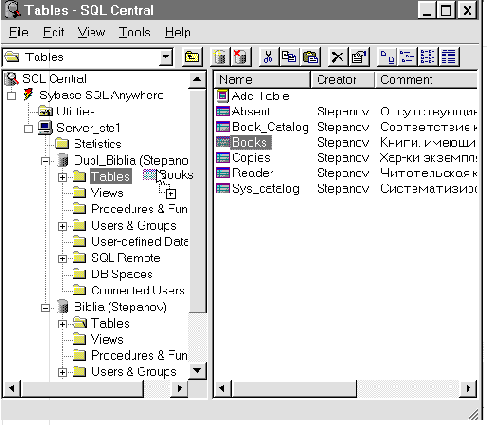Click the Up One Level folder icon
The image size is (487, 425).
pos(192,57)
